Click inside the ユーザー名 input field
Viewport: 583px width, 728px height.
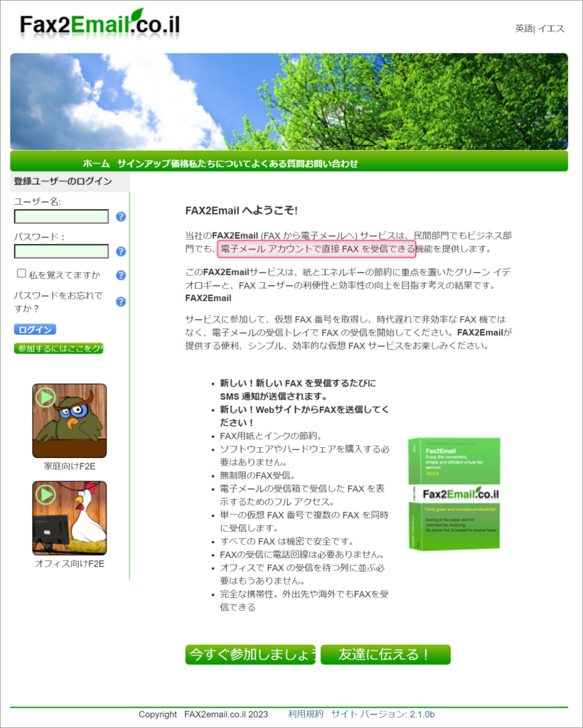[60, 216]
